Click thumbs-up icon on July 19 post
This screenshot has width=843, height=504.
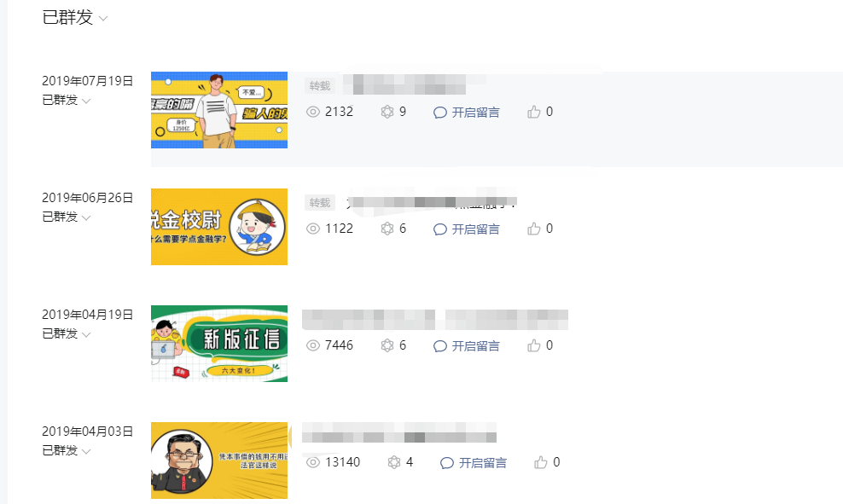point(533,112)
